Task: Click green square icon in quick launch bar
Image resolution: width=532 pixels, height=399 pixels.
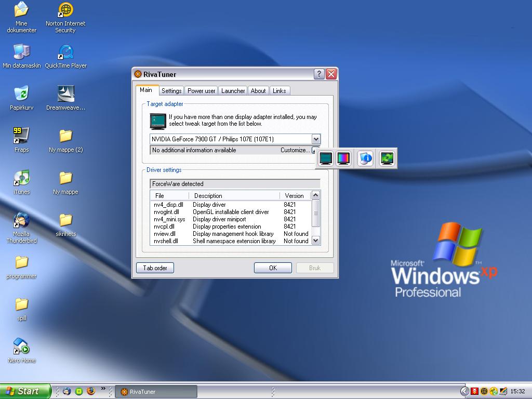Action: [79, 391]
